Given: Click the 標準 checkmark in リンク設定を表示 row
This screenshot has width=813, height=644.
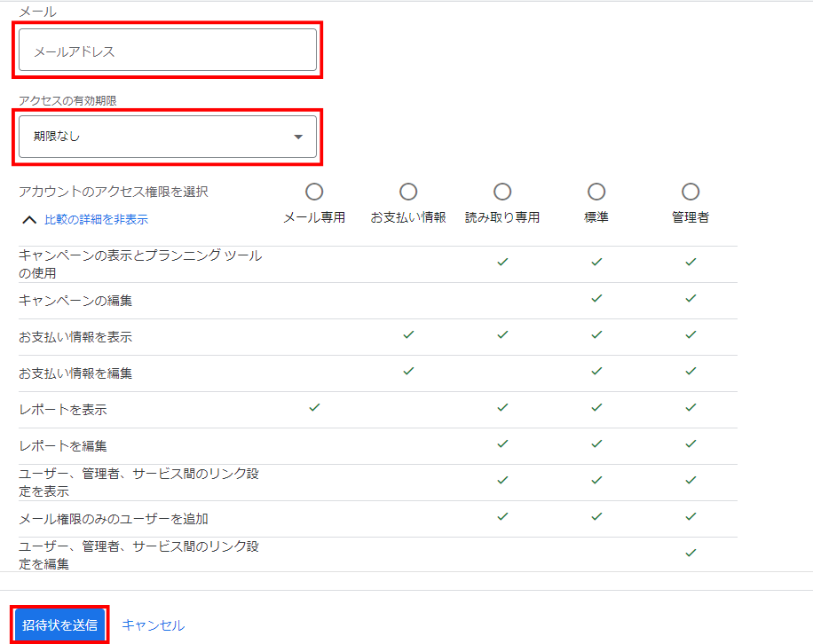Looking at the screenshot, I should coord(596,480).
